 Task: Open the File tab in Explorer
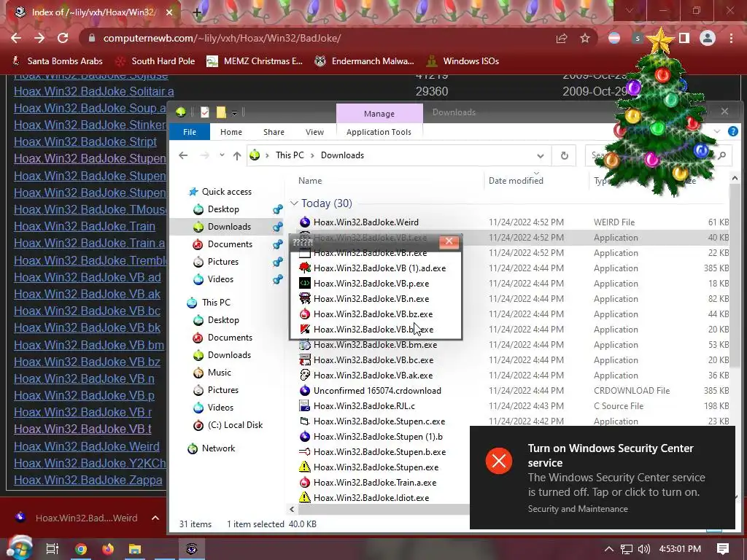(x=190, y=132)
